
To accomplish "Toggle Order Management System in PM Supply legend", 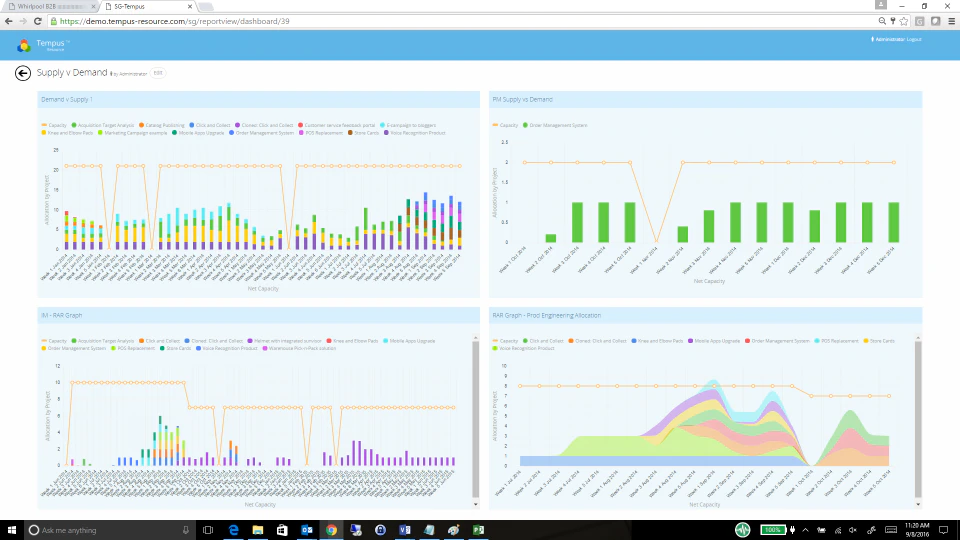I will click(x=555, y=125).
